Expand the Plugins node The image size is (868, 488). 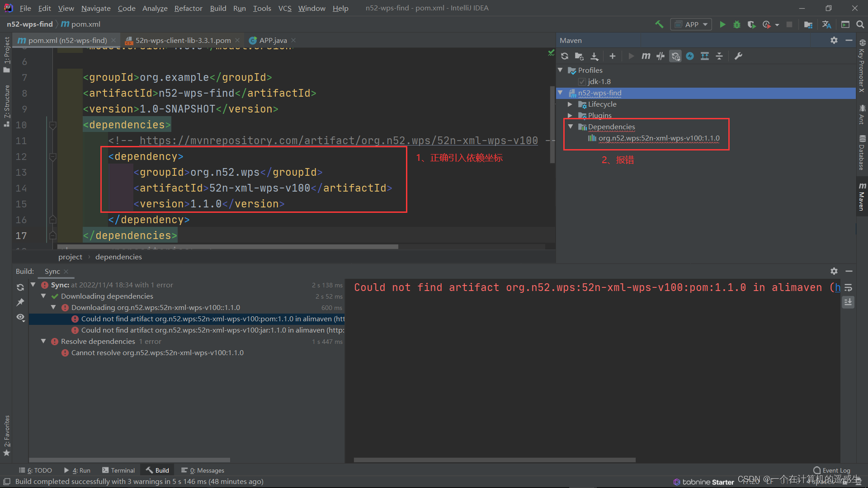tap(570, 116)
